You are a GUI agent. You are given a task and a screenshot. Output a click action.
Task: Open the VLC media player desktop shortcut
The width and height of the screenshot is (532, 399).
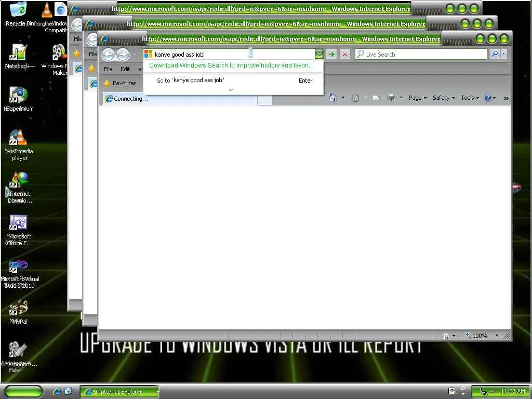pyautogui.click(x=19, y=145)
